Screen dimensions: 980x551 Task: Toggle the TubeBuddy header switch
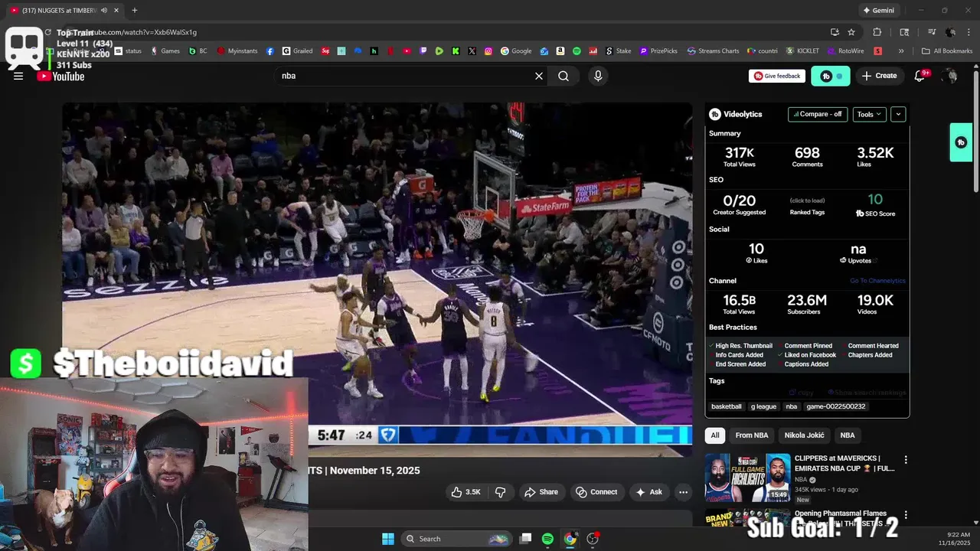831,76
